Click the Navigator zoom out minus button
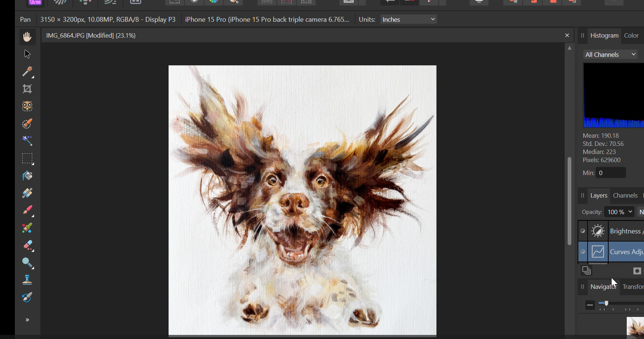This screenshot has width=644, height=339. (x=590, y=305)
